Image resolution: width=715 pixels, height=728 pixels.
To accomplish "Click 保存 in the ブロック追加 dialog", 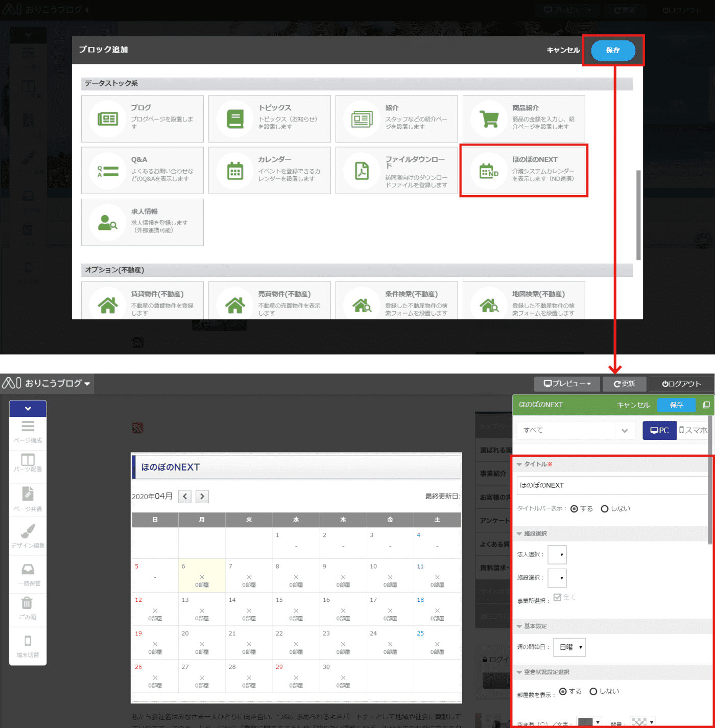I will [x=613, y=50].
